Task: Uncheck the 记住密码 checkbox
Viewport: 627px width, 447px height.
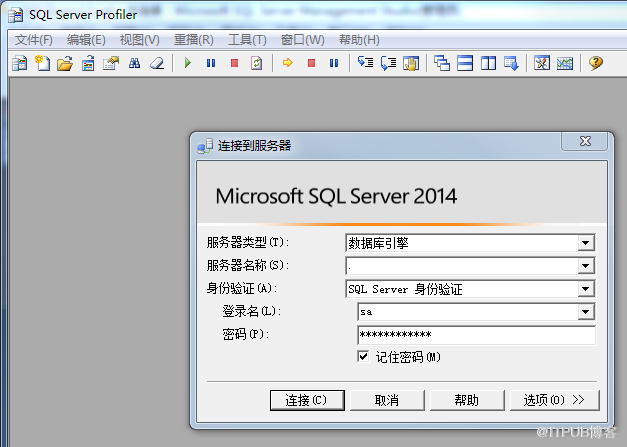Action: (364, 356)
